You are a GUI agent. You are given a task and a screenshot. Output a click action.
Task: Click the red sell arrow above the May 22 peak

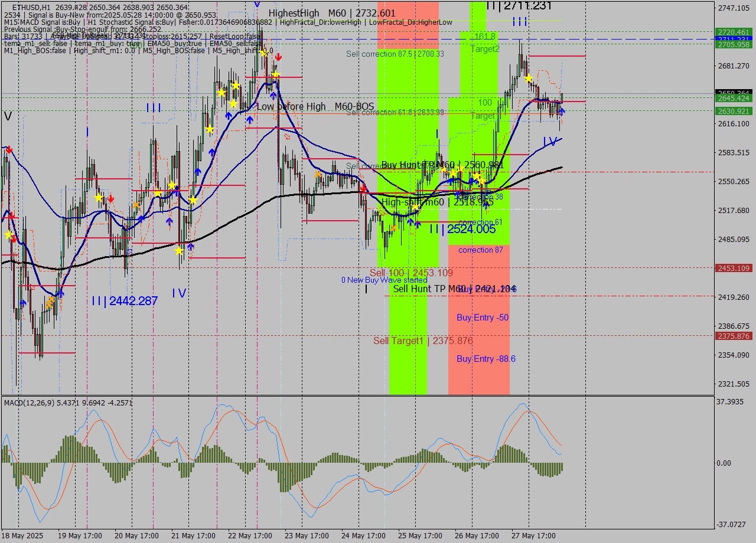click(278, 57)
